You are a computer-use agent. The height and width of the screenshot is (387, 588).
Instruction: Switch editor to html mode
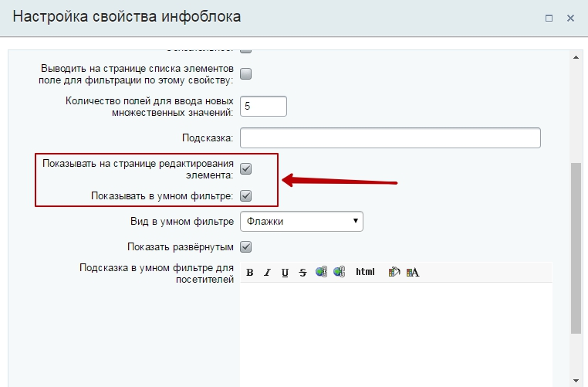tap(365, 272)
